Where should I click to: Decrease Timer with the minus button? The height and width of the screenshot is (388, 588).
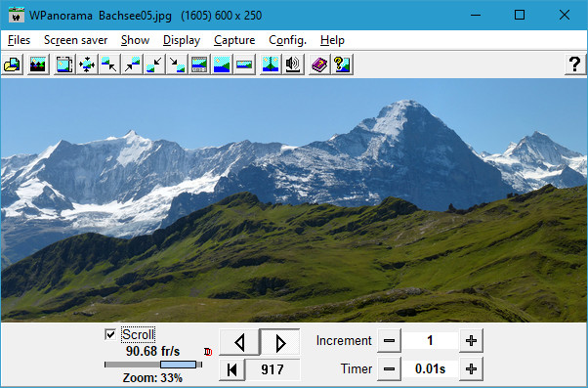tap(390, 369)
